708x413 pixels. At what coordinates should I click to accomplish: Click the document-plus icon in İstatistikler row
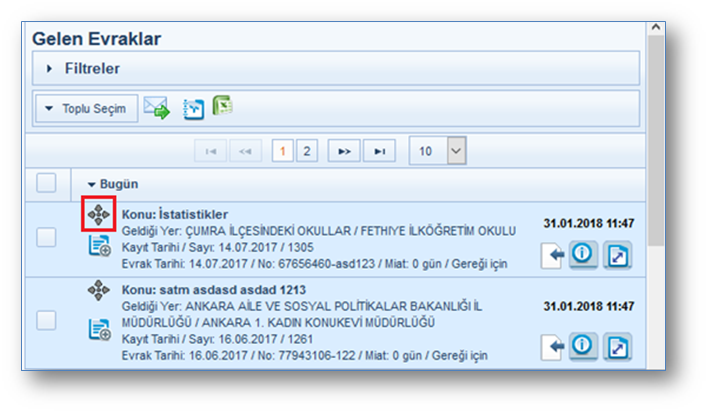(99, 245)
